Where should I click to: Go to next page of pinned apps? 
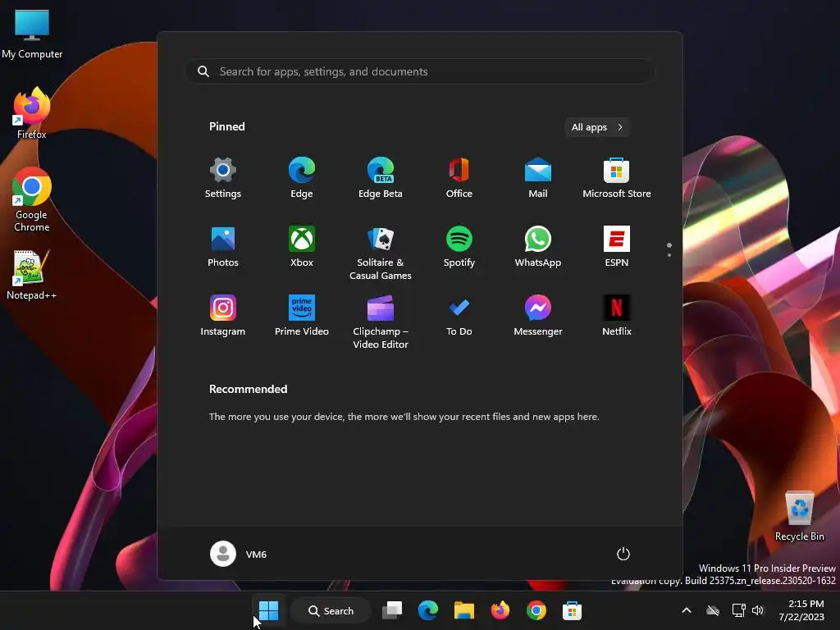[669, 255]
